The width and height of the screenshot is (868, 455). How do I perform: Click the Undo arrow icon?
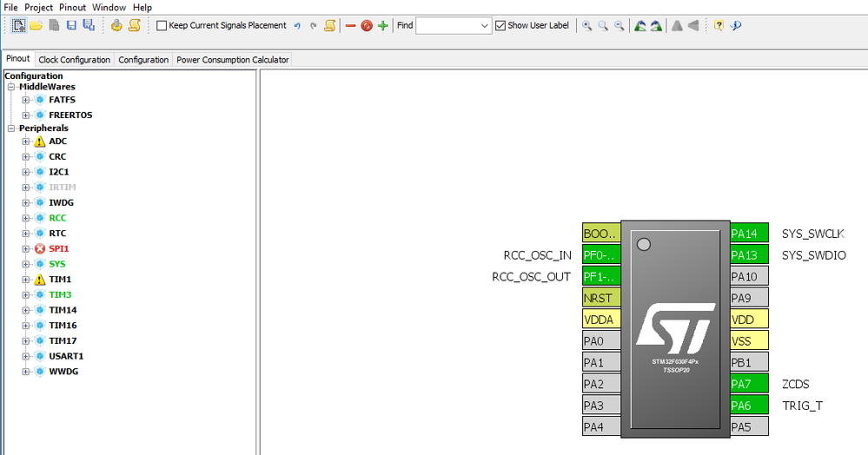[297, 25]
